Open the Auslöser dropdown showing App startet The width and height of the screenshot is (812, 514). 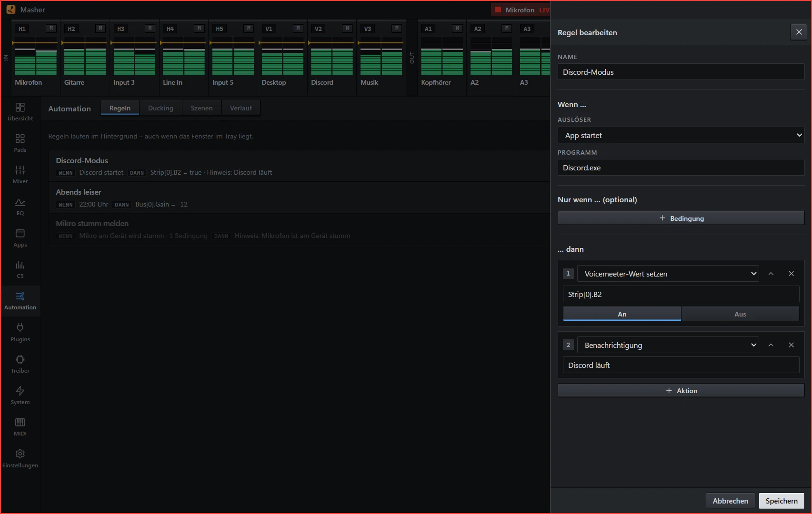pos(681,135)
